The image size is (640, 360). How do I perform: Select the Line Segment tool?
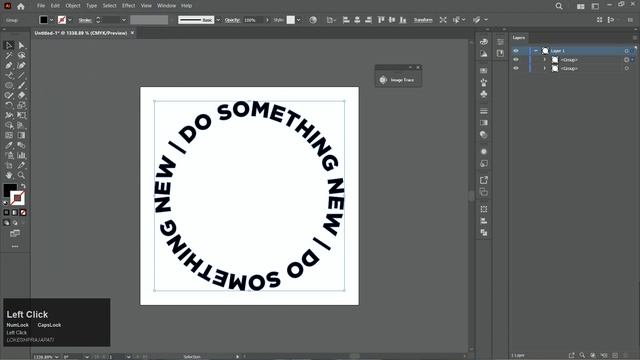(21, 76)
